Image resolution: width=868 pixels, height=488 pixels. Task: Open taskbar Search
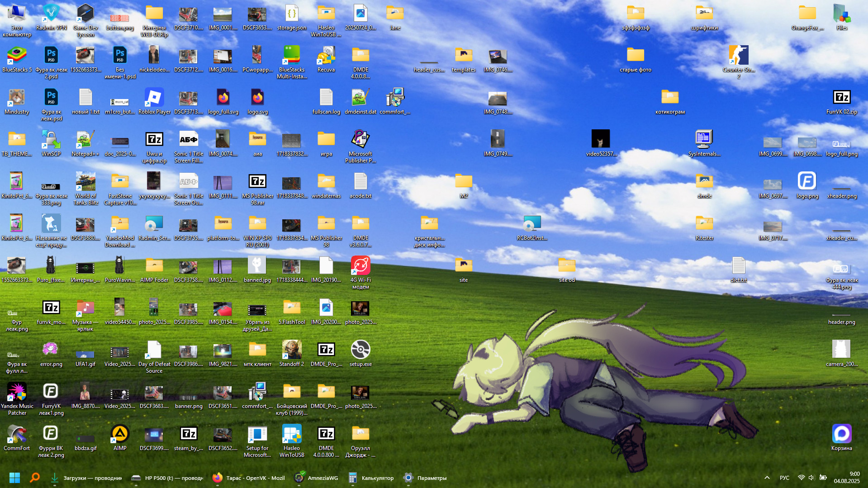coord(35,478)
